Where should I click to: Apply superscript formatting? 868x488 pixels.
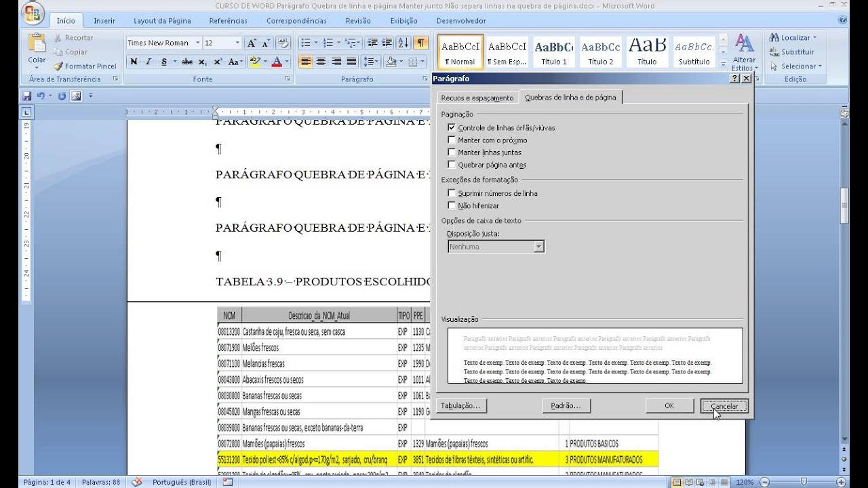tap(218, 62)
